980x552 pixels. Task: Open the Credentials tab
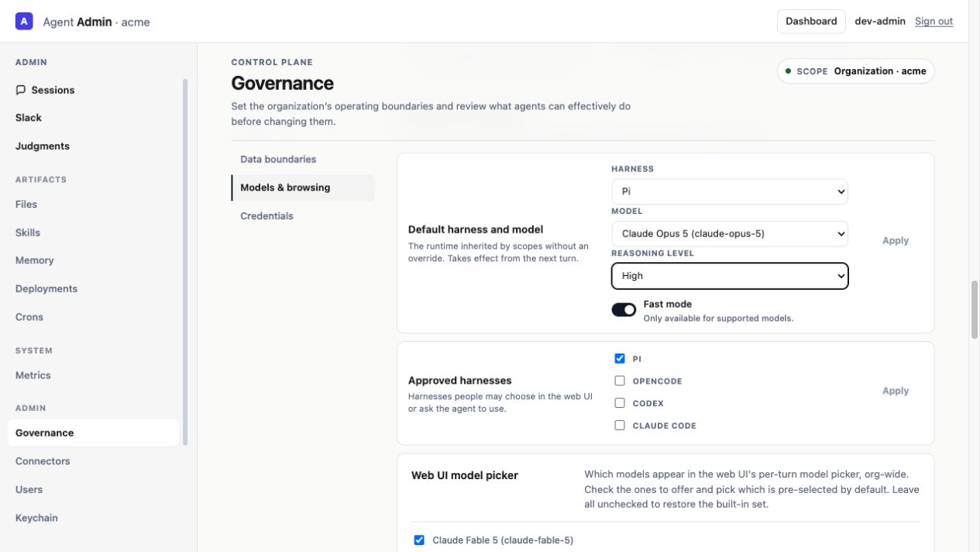click(303, 216)
